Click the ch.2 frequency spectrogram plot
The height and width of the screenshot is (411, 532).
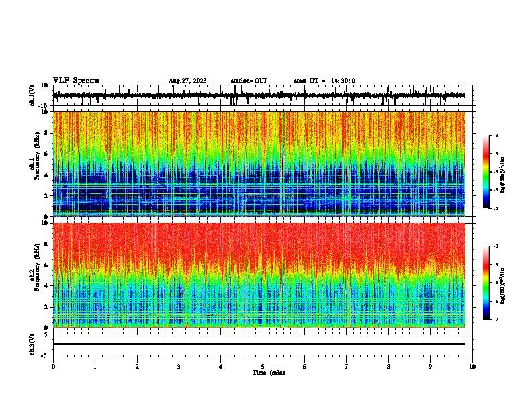259,275
